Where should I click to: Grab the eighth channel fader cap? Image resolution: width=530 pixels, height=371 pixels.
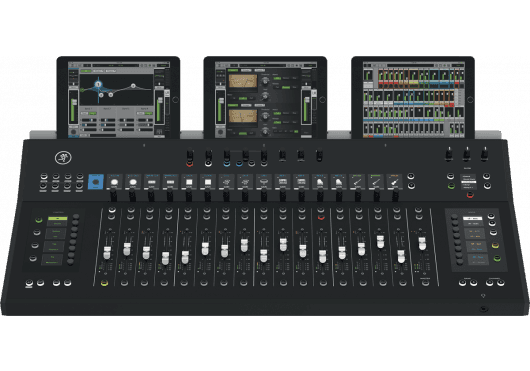click(244, 246)
